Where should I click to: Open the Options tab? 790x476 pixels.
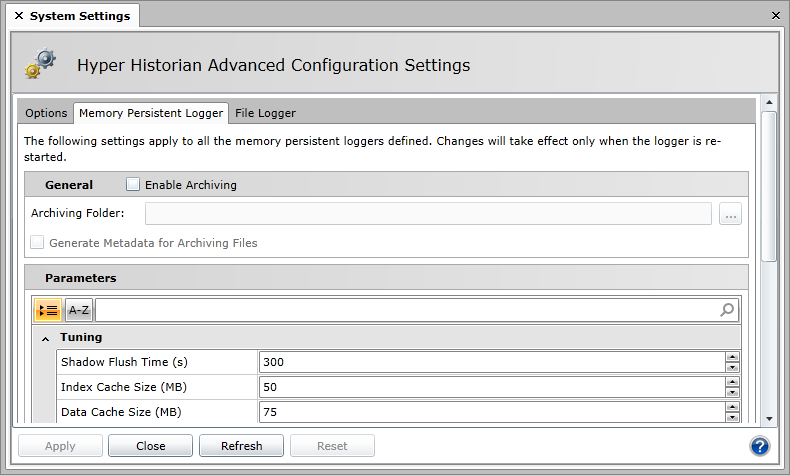46,113
